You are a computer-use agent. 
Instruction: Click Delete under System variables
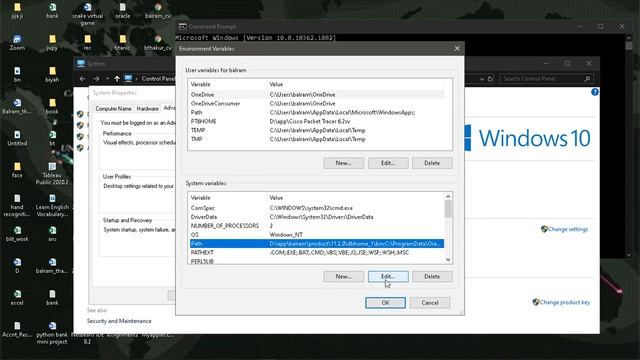432,276
